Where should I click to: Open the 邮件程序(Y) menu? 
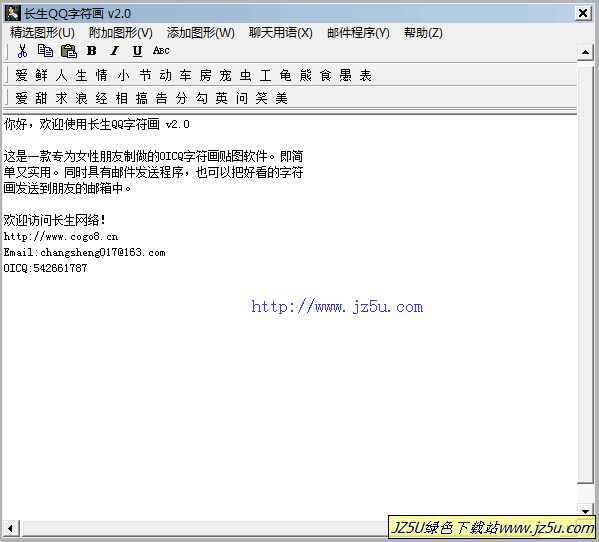coord(358,33)
